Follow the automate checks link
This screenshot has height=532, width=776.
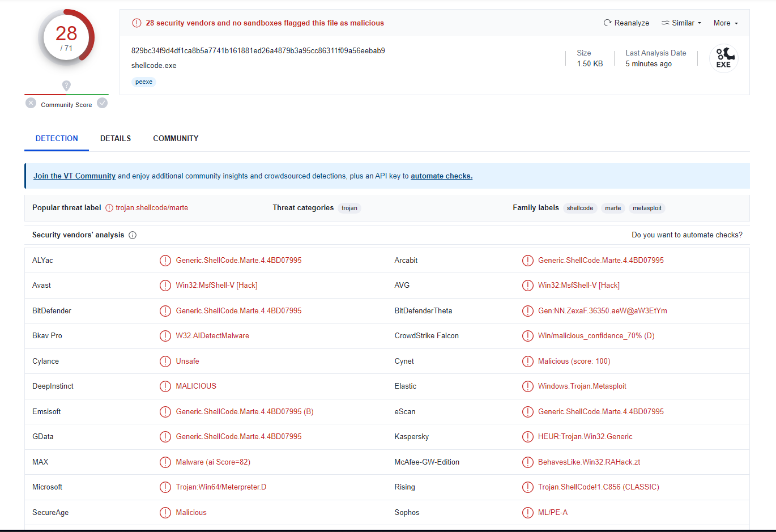441,176
